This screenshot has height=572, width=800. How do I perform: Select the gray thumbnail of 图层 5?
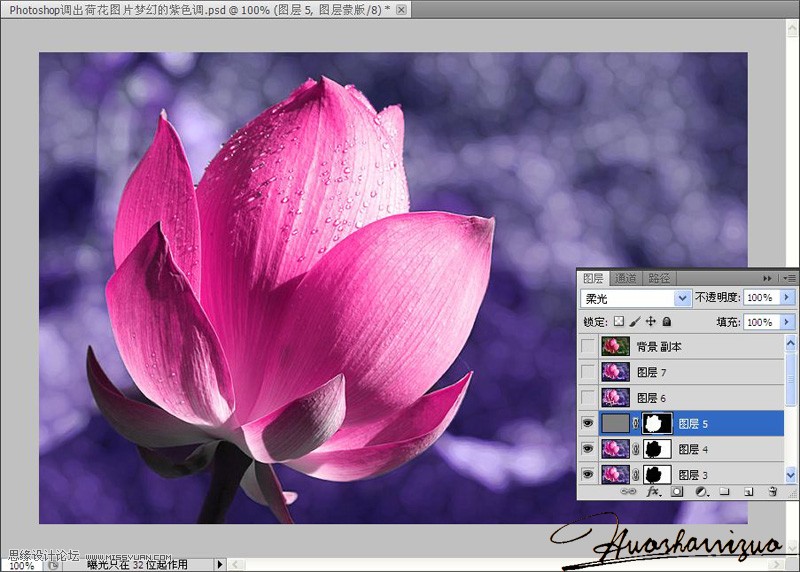click(x=616, y=423)
